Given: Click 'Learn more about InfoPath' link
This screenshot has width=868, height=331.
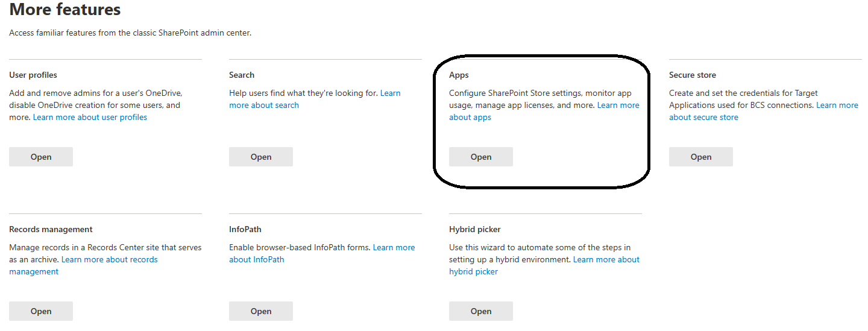Looking at the screenshot, I should [256, 259].
